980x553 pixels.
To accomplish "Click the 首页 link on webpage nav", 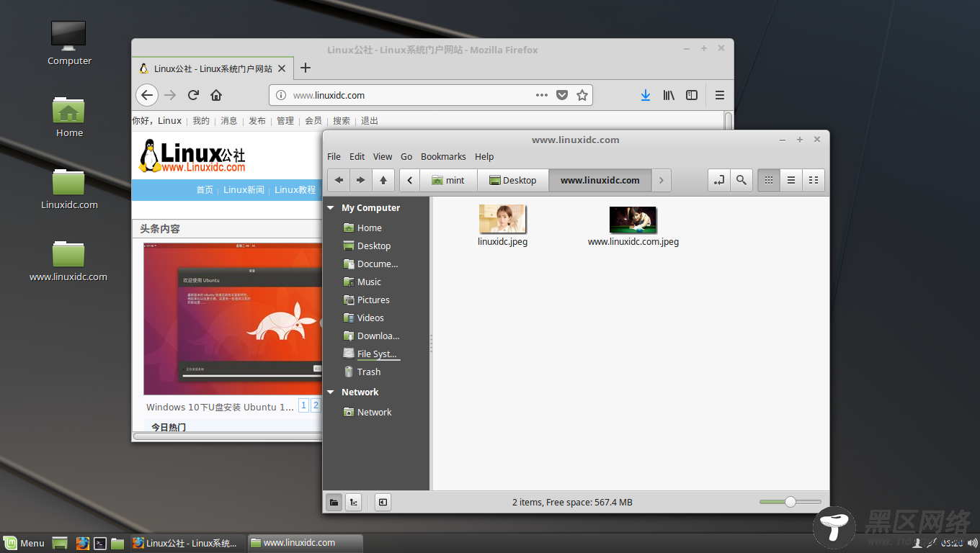I will (x=205, y=190).
